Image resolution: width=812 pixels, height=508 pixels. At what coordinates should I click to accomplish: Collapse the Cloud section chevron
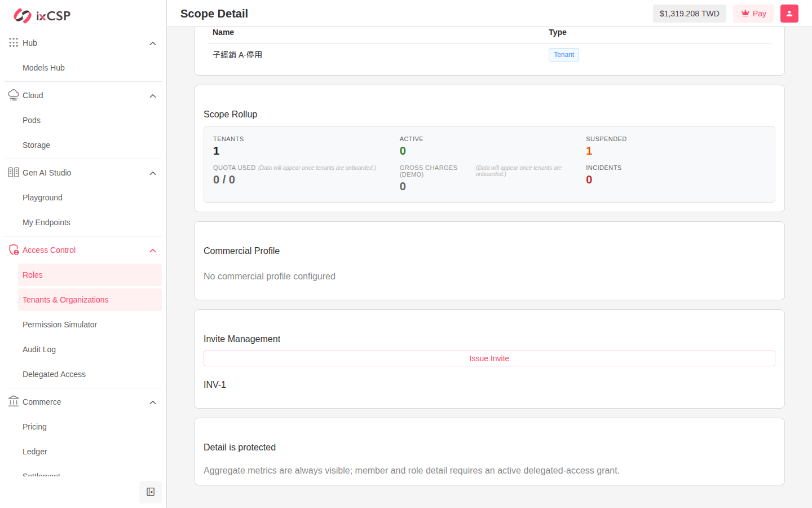coord(153,96)
